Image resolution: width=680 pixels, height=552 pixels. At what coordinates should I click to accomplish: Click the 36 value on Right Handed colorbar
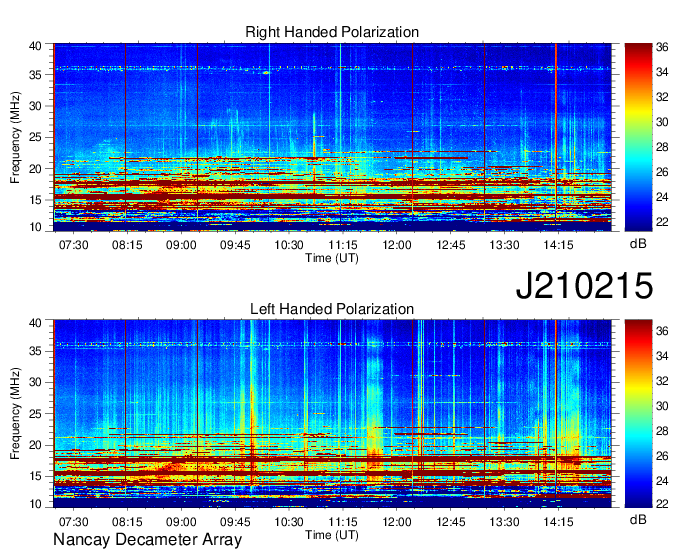662,47
